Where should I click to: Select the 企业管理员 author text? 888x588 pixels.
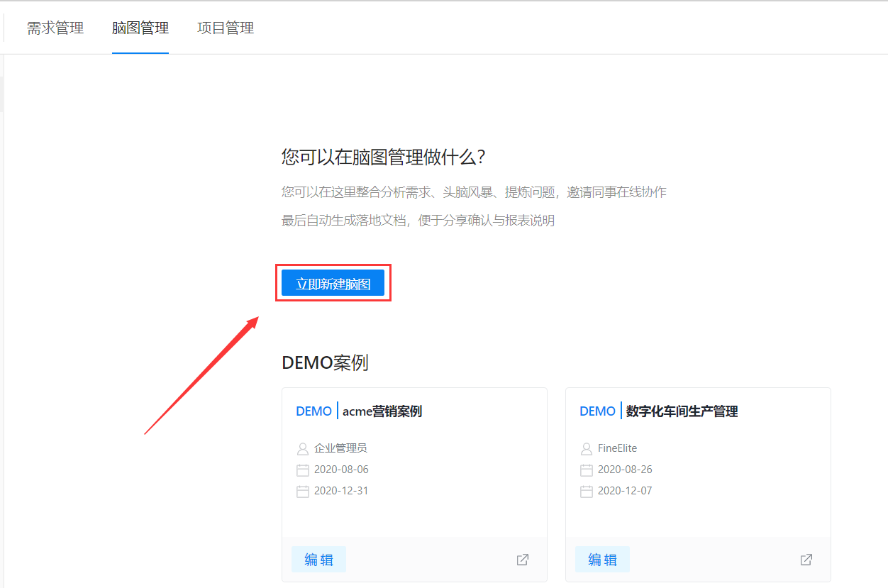(x=340, y=448)
